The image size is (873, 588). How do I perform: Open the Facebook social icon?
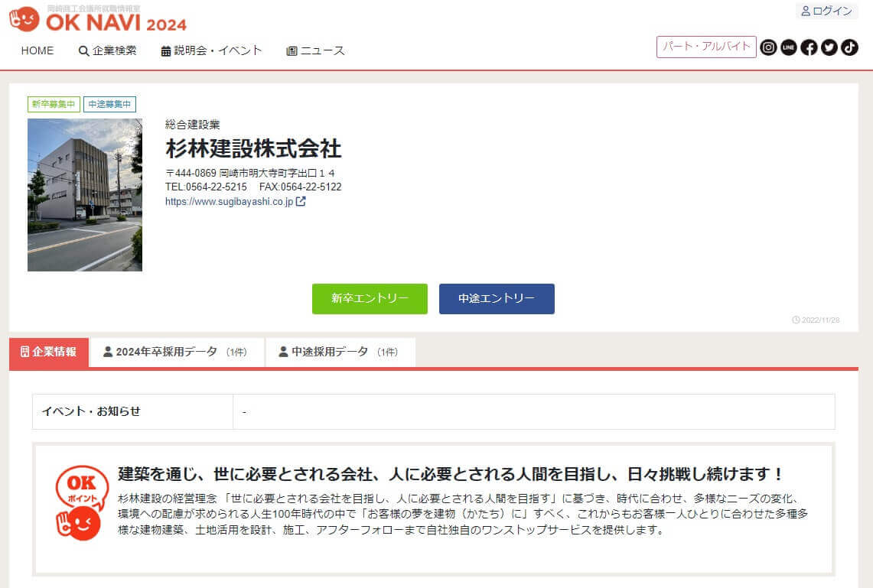coord(809,48)
